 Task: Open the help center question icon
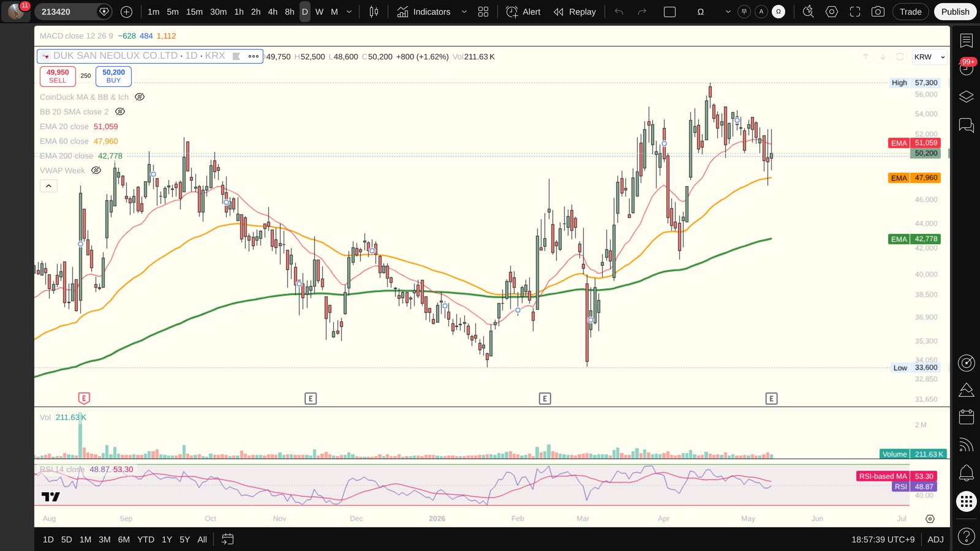[x=967, y=537]
